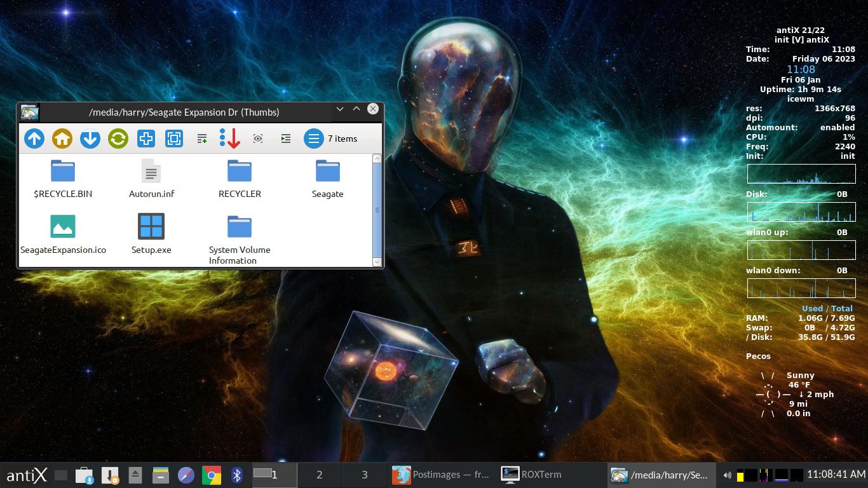The height and width of the screenshot is (488, 868).
Task: Open the $RECYCLE.BIN folder icon
Action: point(63,171)
